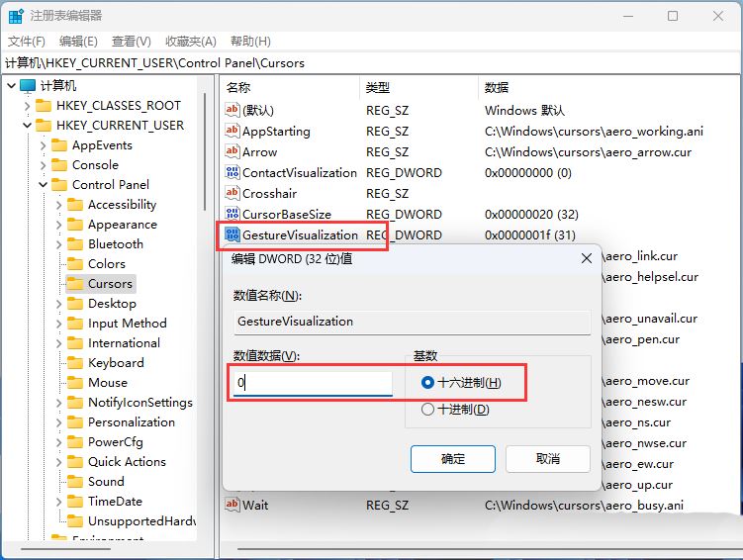Open the 文件(F) menu
743x560 pixels.
click(27, 41)
